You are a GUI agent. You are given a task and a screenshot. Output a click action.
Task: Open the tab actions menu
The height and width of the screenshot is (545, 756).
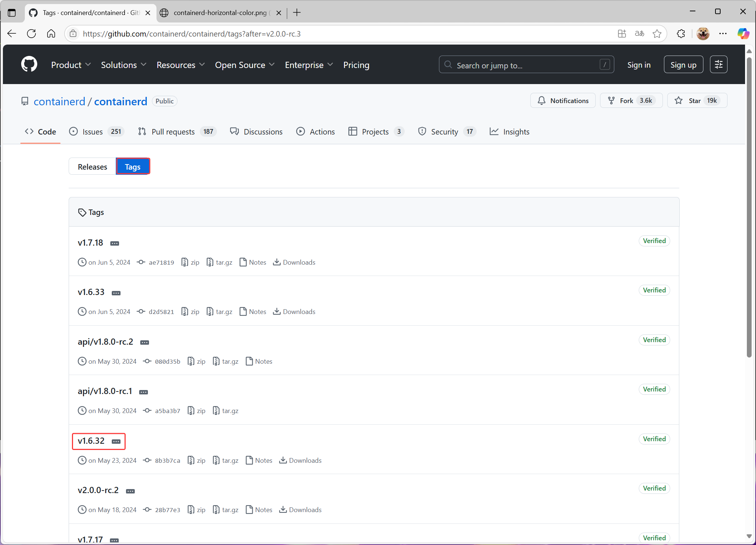pos(12,13)
